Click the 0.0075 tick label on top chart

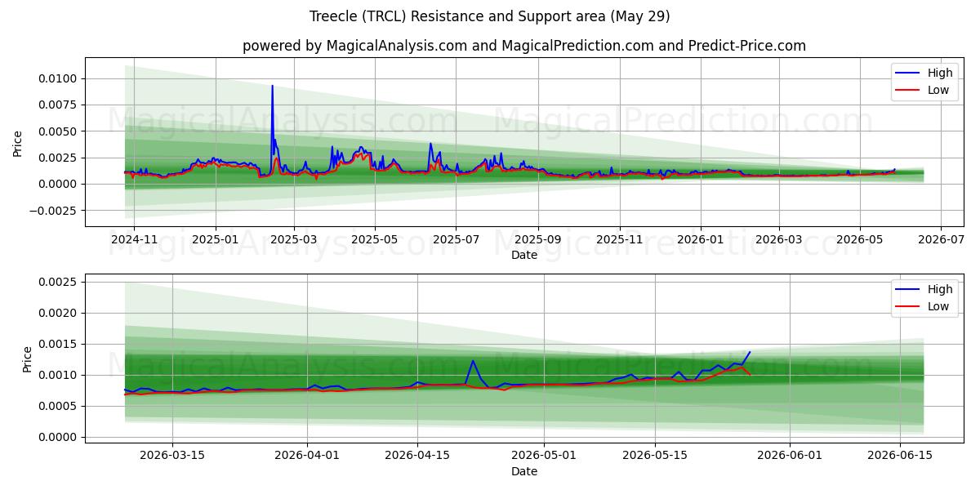pyautogui.click(x=58, y=105)
